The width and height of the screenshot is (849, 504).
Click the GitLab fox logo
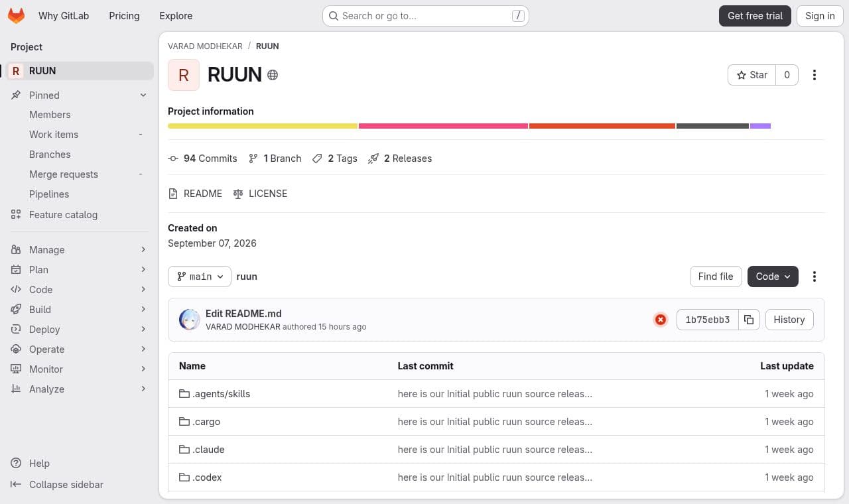coord(16,16)
